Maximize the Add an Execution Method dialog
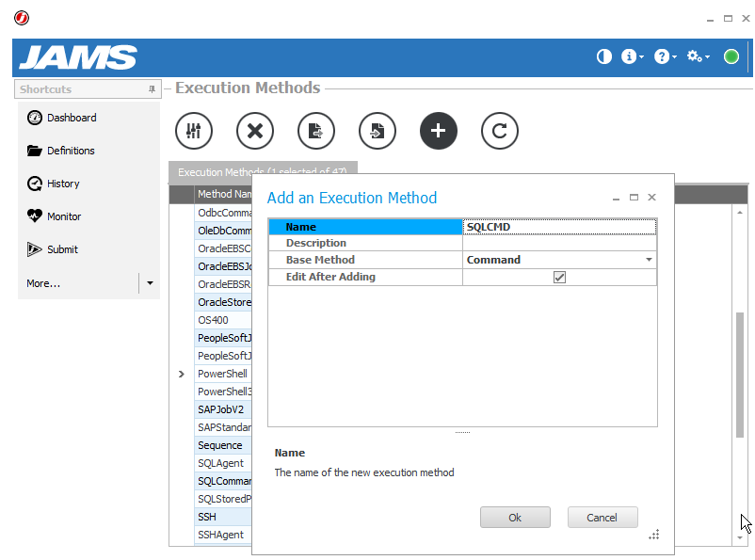755x560 pixels. click(634, 198)
